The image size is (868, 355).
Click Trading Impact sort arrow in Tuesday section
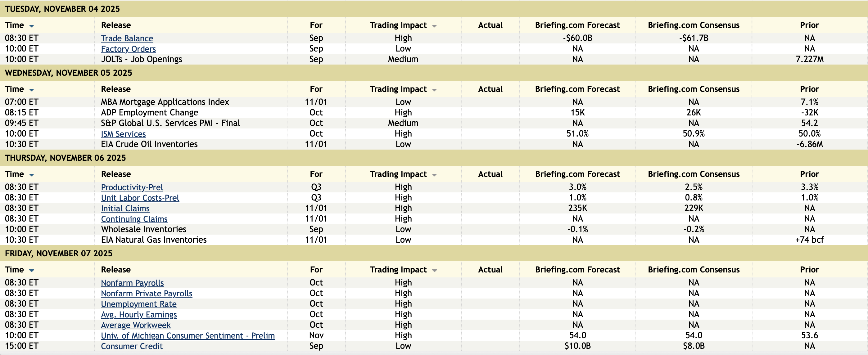(434, 26)
